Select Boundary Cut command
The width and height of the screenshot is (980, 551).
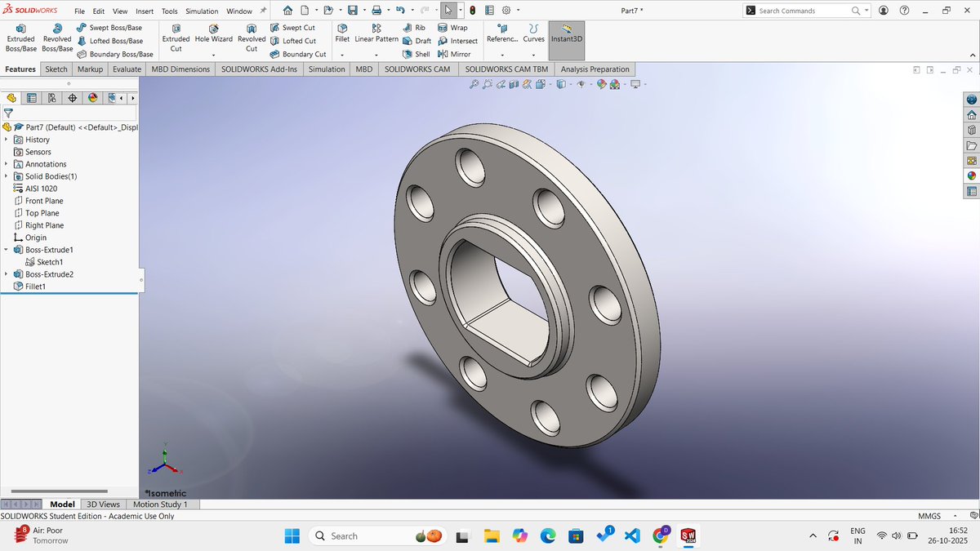coord(298,54)
